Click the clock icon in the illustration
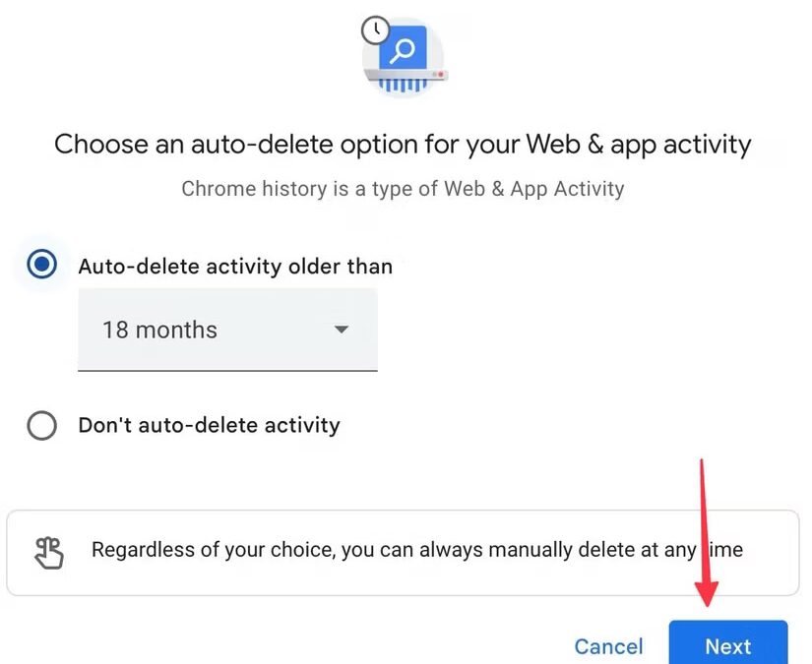 374,30
